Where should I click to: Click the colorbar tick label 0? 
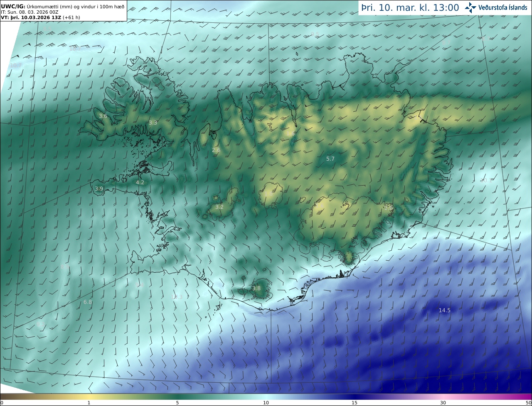2,403
